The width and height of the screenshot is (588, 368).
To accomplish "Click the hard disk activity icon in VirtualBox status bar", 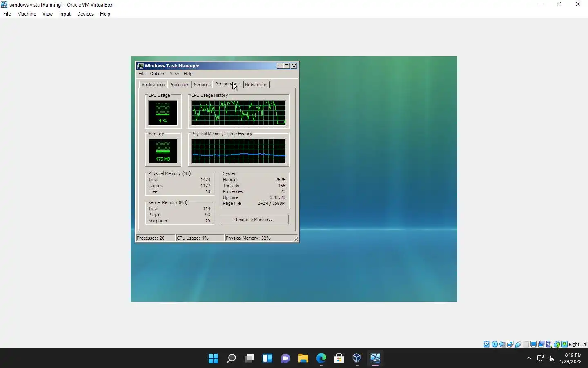I will pos(487,344).
